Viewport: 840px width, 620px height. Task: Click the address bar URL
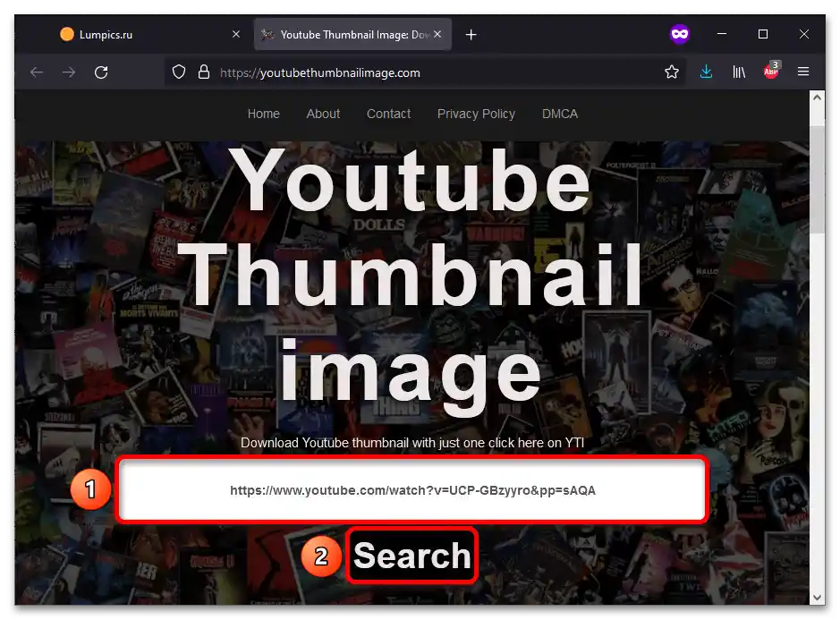point(320,72)
